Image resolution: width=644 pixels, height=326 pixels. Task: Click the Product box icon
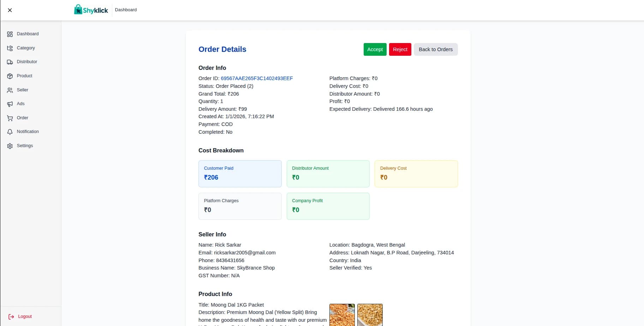(10, 76)
